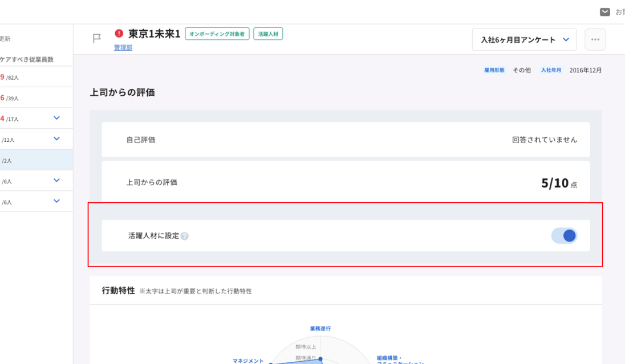625x364 pixels.
Task: Click the 活躍人材 badge next to the name
Action: (268, 33)
